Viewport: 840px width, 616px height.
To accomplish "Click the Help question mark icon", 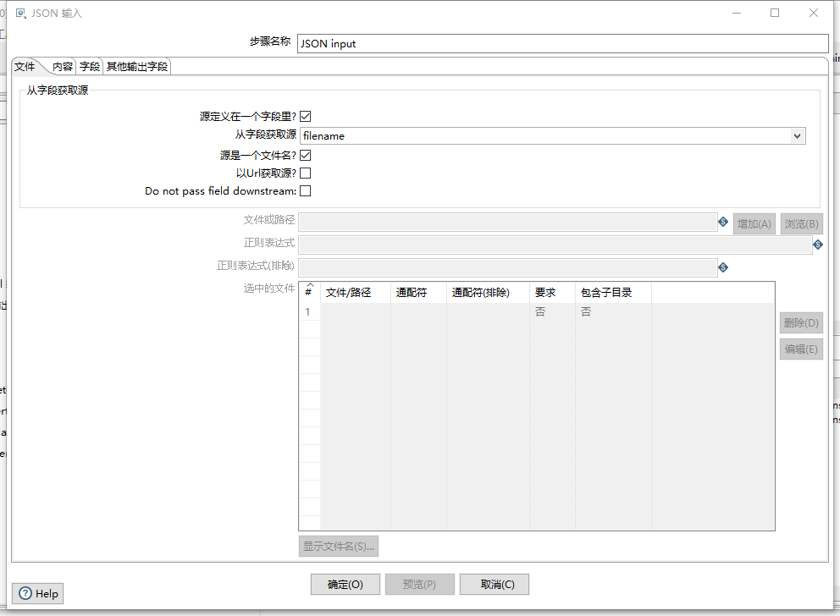I will 25,593.
